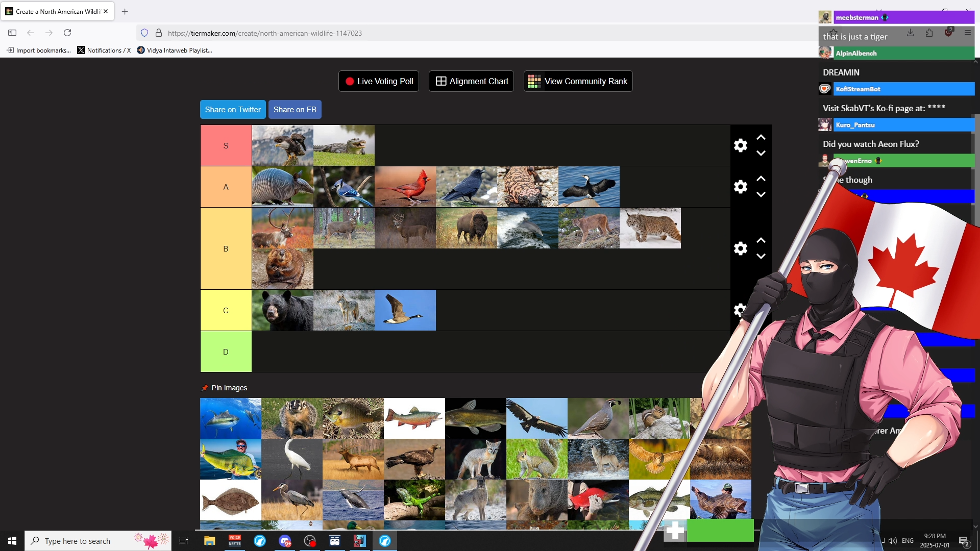Select the D tier color label
Viewport: 980px width, 551px height.
point(226,352)
